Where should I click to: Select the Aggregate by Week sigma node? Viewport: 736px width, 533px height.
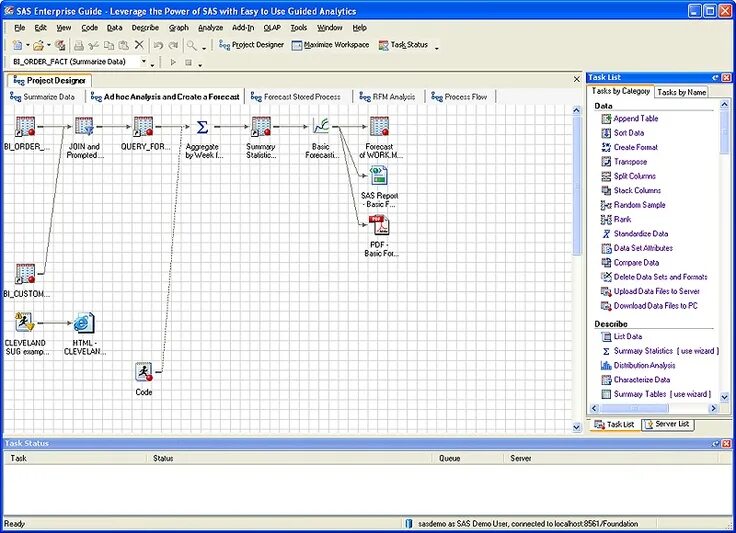[x=202, y=127]
